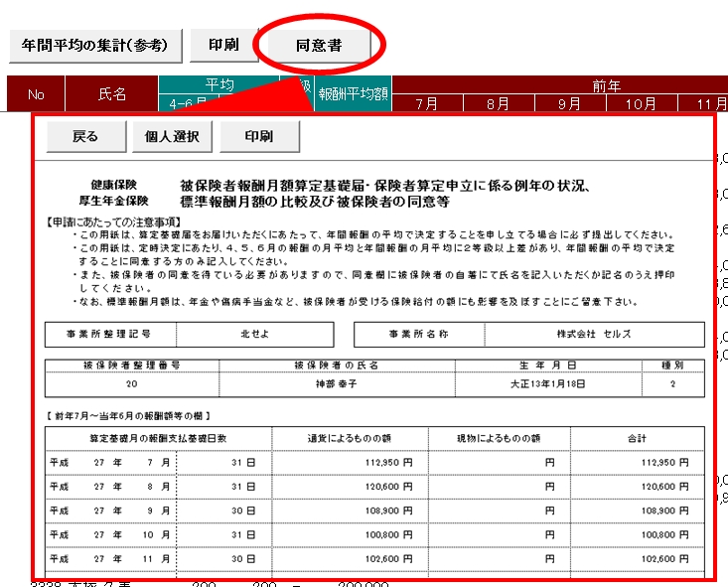
Task: Click the 事業所名称 value 株式会社 セルズ
Action: [594, 335]
